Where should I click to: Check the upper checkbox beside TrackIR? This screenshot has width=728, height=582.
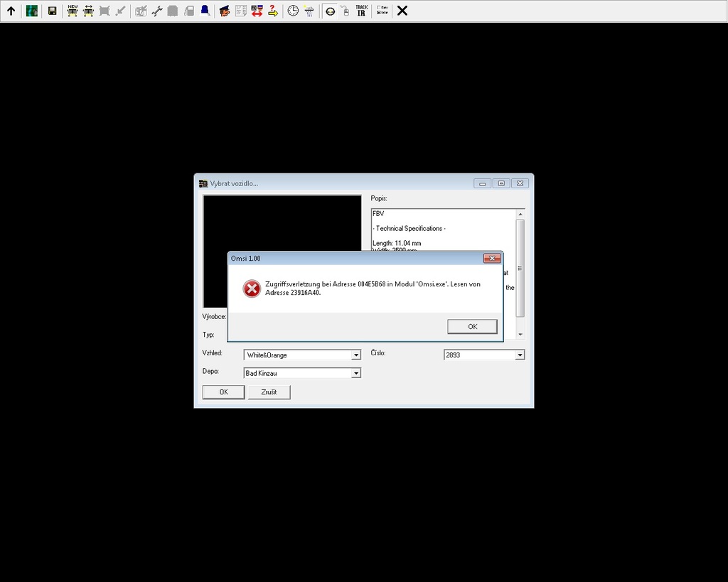point(378,7)
